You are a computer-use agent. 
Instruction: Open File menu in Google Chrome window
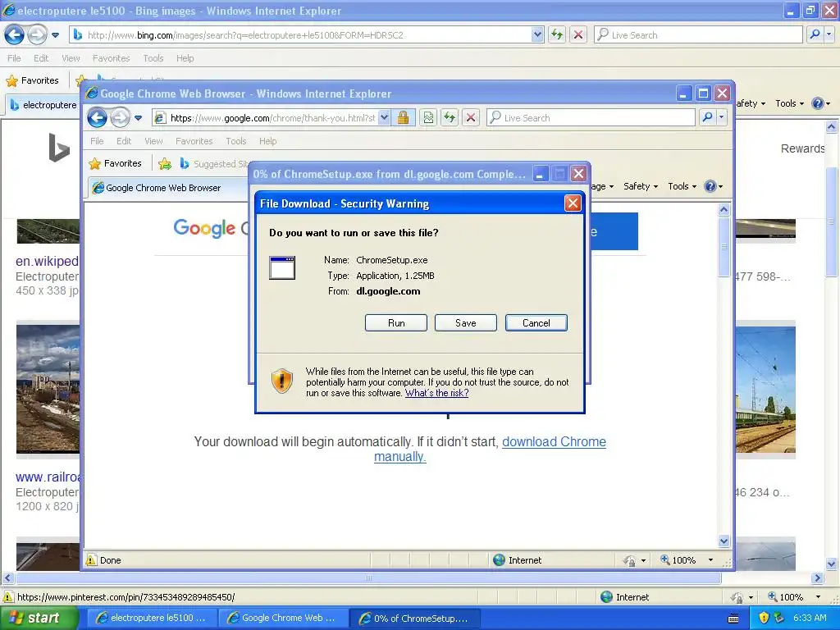(97, 141)
